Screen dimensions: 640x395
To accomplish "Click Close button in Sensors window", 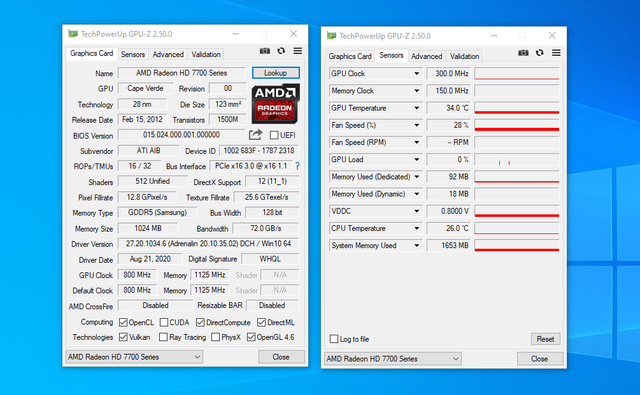I will [540, 359].
